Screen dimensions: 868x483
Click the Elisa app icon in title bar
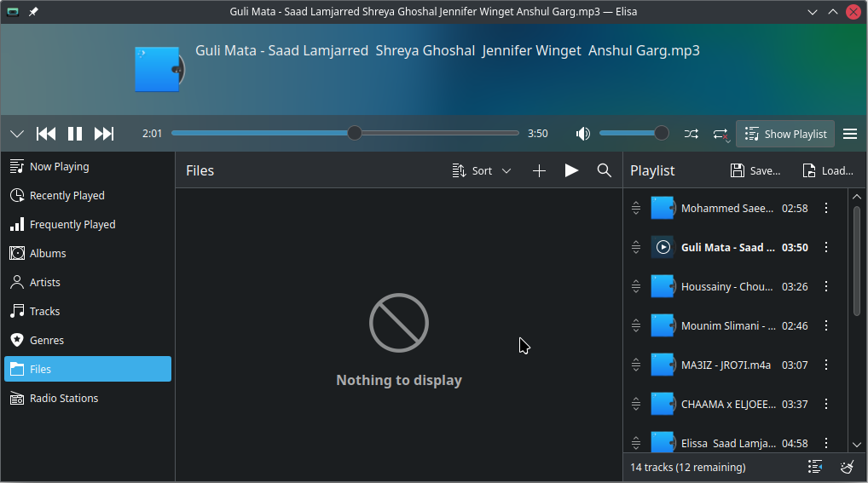(x=13, y=12)
